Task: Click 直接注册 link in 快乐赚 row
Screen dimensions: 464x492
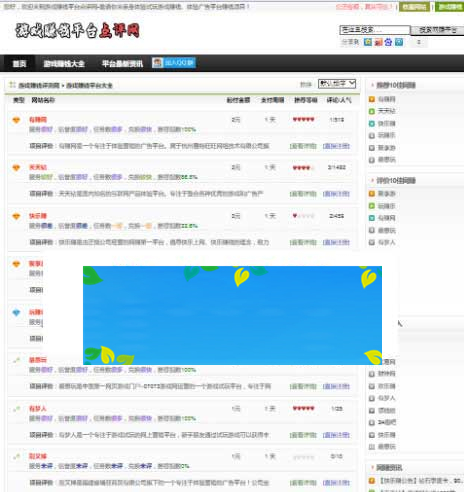Action: (x=336, y=242)
